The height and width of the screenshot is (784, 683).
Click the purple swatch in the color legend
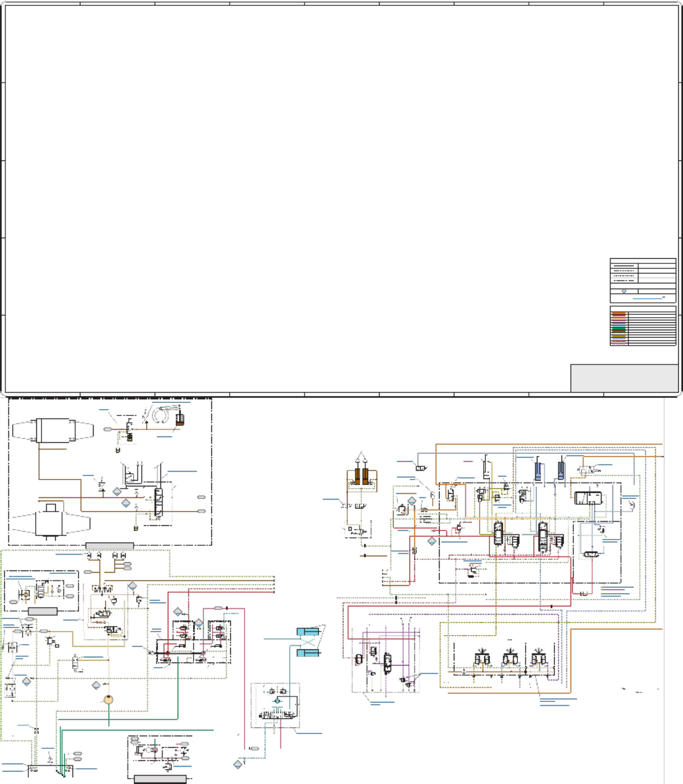(x=619, y=323)
